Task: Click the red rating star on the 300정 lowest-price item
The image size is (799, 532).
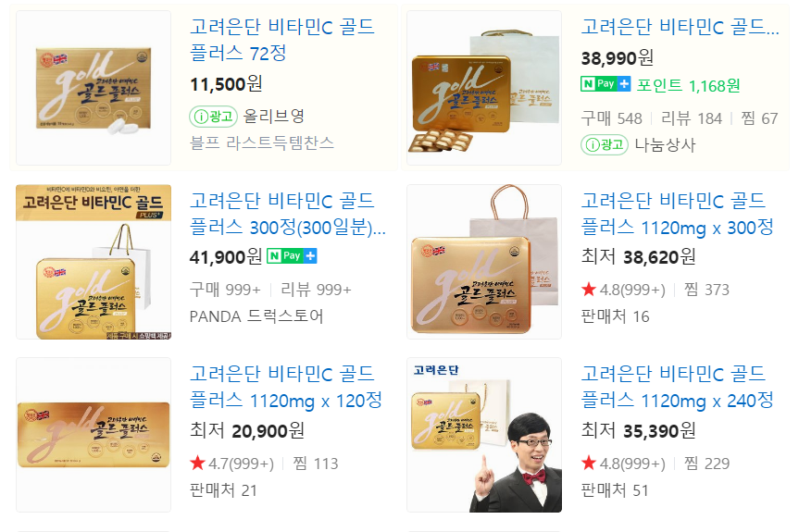Action: coord(589,290)
